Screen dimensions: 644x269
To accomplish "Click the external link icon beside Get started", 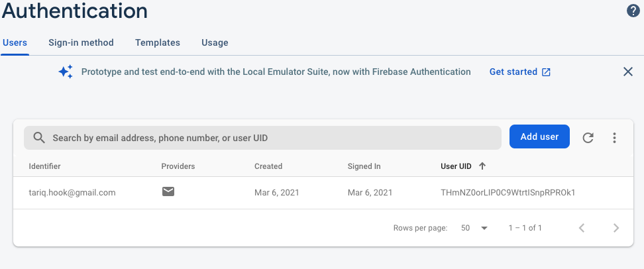I will click(546, 72).
